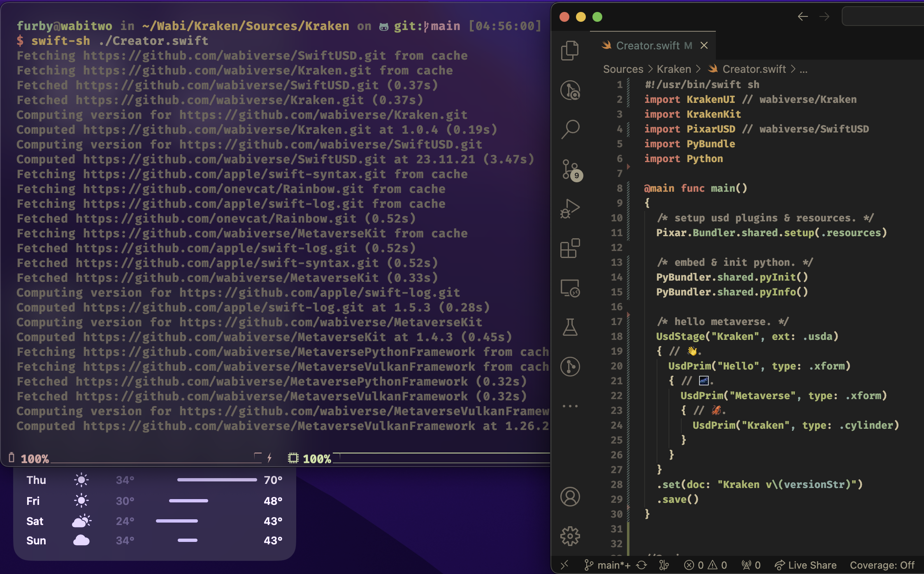Open remote window indicator in status bar
The height and width of the screenshot is (574, 924).
click(565, 565)
